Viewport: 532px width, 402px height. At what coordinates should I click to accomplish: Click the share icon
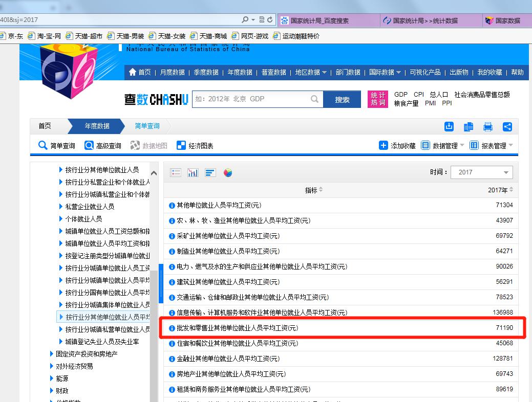click(507, 127)
